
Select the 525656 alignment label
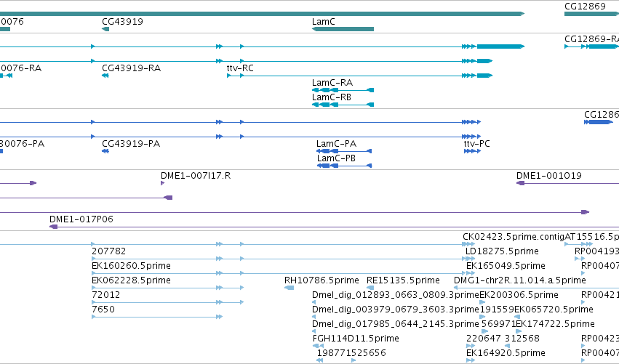pyautogui.click(x=369, y=353)
